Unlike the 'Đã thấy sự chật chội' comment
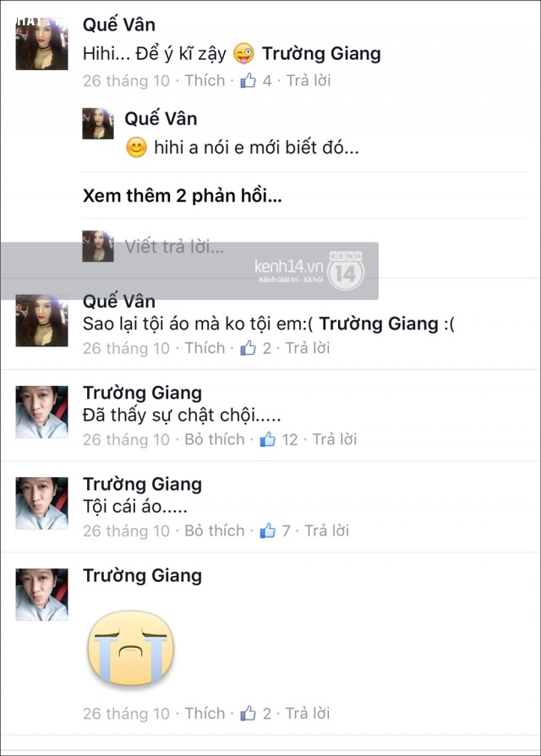 click(x=214, y=439)
